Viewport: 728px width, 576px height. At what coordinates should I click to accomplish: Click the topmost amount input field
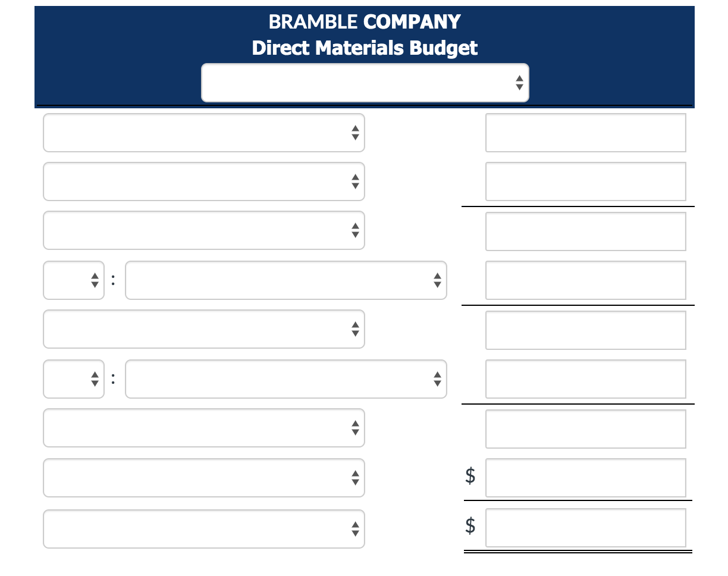click(x=586, y=133)
